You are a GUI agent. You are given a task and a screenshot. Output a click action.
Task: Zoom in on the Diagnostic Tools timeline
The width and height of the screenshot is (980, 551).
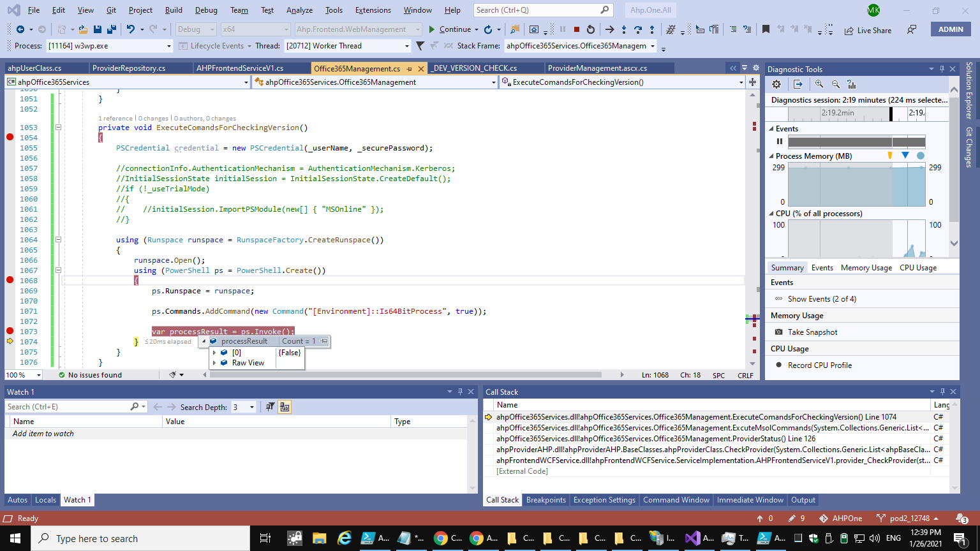819,84
